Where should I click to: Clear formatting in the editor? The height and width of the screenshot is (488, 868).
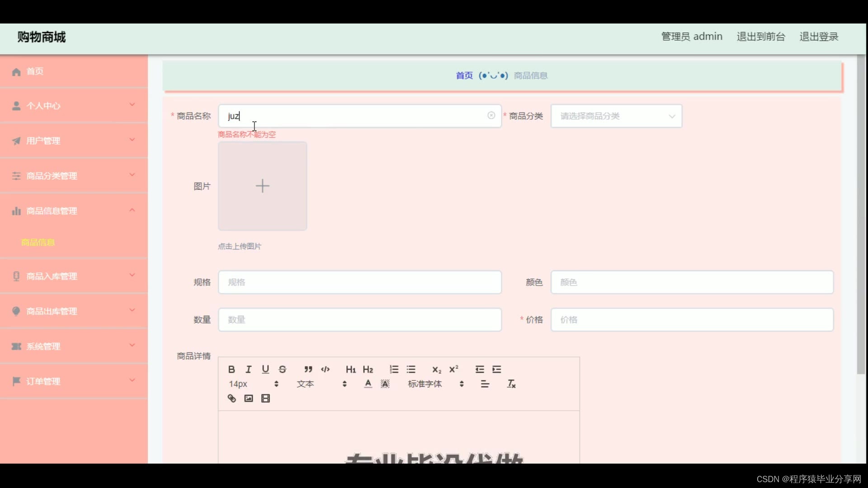pos(511,384)
